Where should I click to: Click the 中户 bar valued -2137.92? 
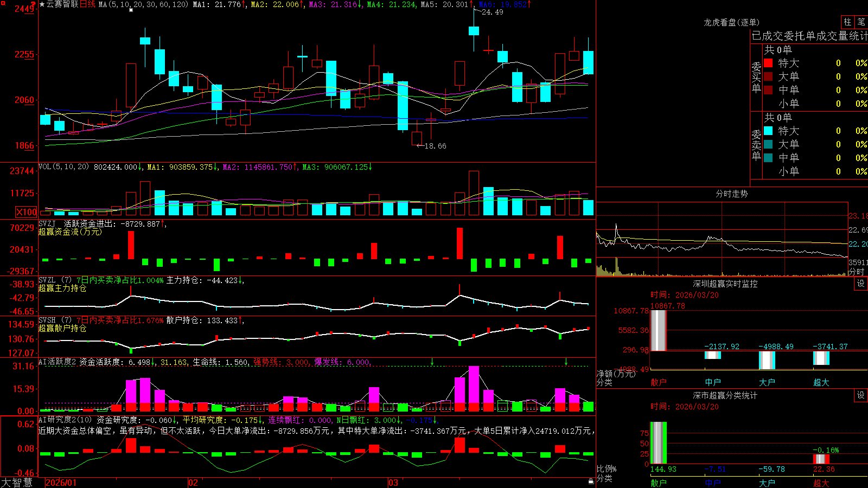712,355
